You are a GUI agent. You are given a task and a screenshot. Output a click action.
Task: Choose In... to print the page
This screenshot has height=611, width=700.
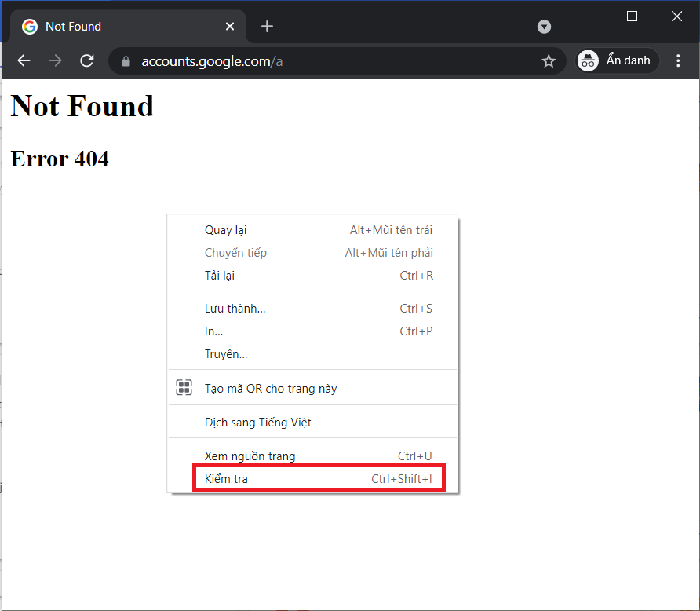coord(312,331)
